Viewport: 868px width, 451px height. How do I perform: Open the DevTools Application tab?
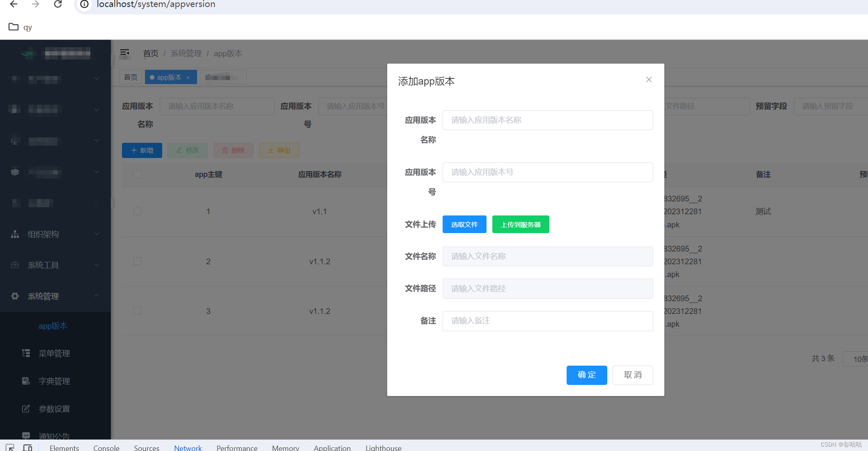332,448
